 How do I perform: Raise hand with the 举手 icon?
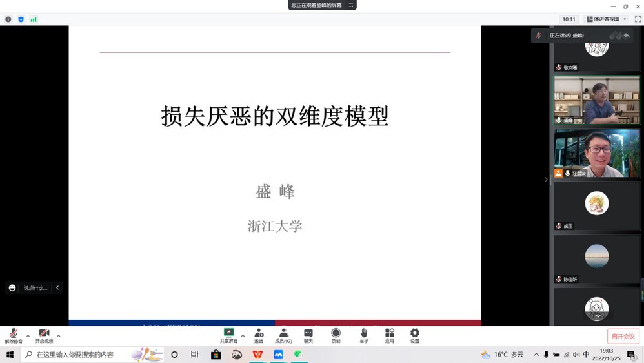tap(364, 335)
